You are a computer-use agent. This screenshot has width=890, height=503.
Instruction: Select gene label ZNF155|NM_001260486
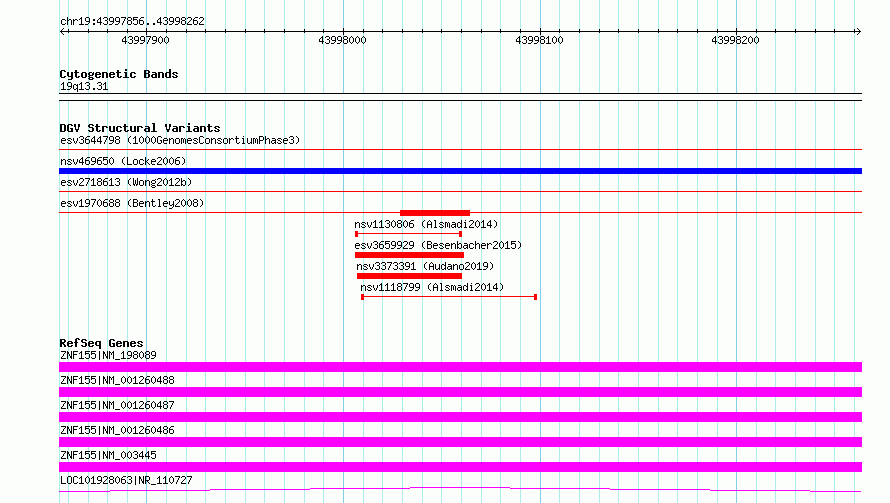tap(117, 430)
